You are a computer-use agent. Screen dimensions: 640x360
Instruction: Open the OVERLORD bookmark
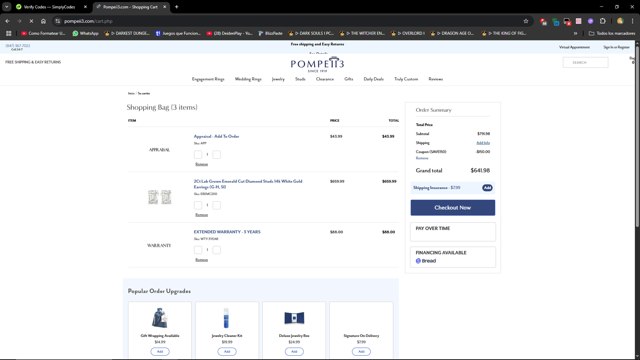(x=408, y=33)
